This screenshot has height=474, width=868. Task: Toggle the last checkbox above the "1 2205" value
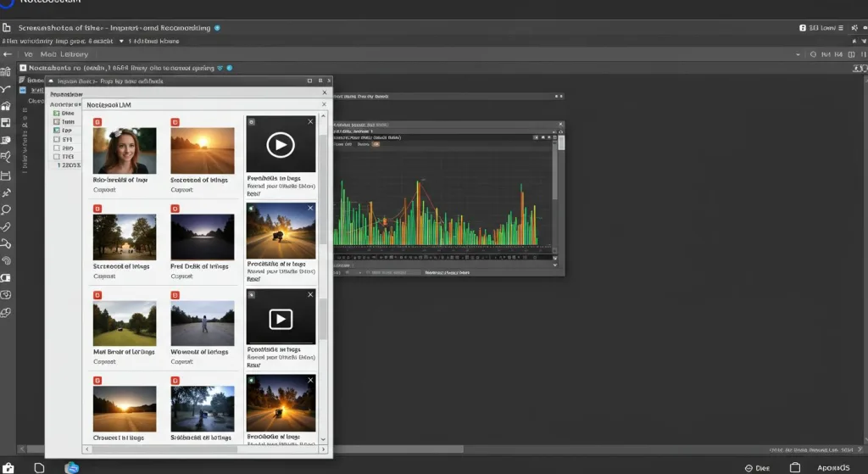click(x=57, y=157)
